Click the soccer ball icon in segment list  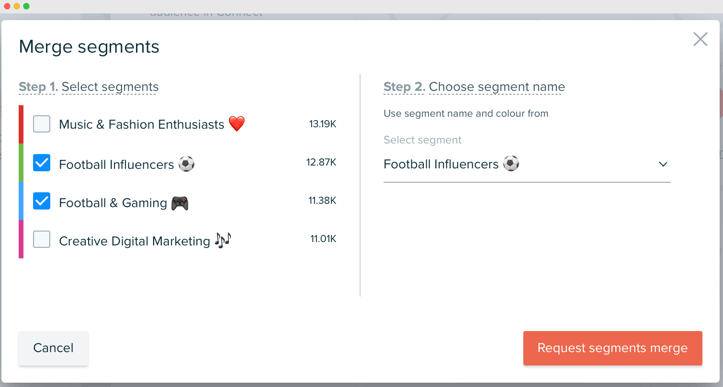186,163
